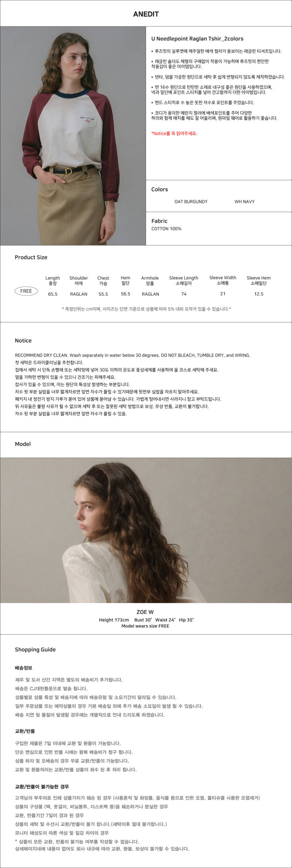Click the 배송정보 subsection heading
The width and height of the screenshot is (292, 868).
24,668
